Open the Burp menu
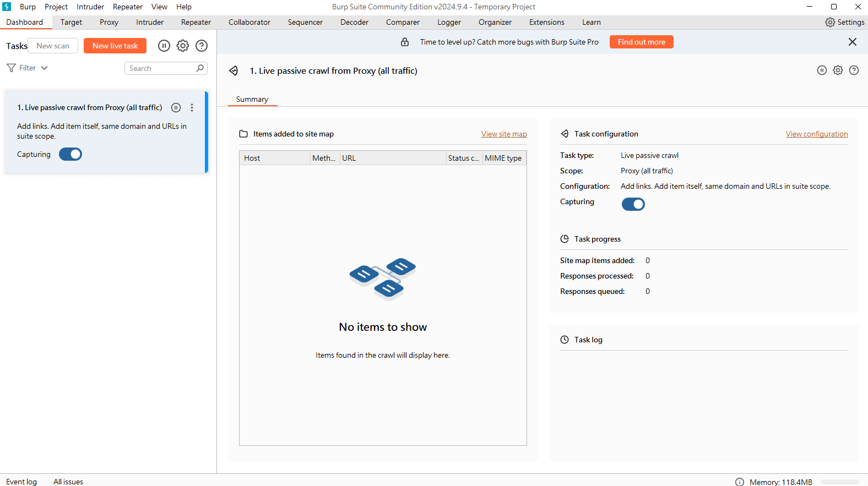 pos(28,7)
